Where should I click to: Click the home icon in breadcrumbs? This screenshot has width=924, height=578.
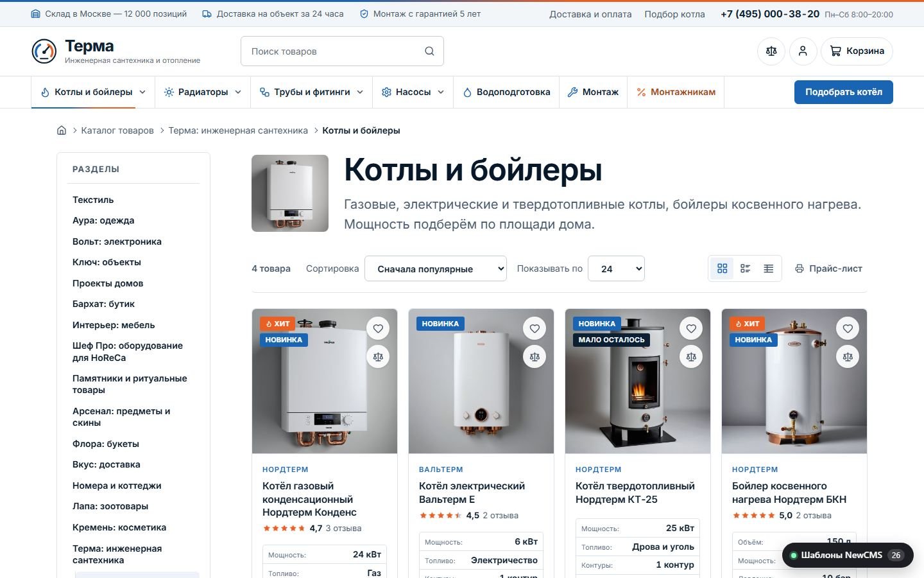coord(62,130)
